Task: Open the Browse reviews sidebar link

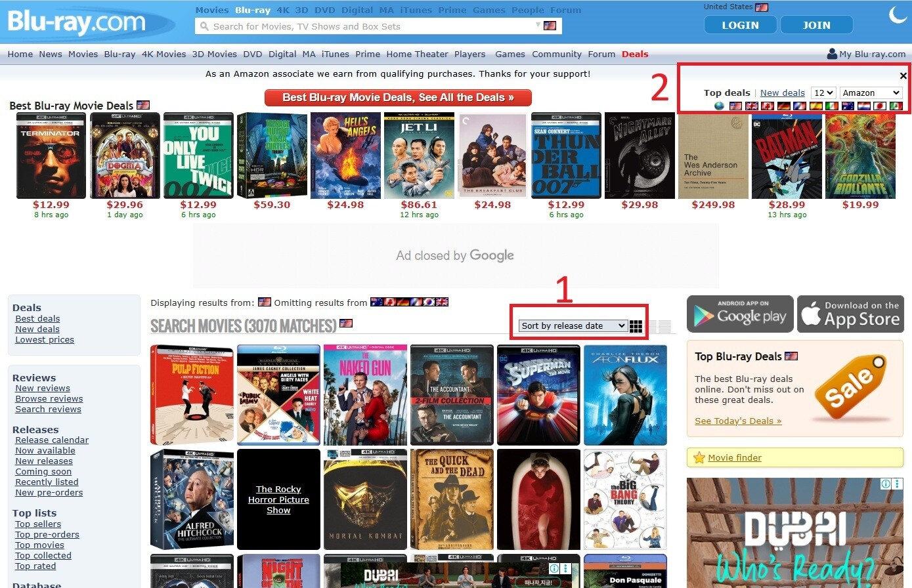Action: coord(49,399)
